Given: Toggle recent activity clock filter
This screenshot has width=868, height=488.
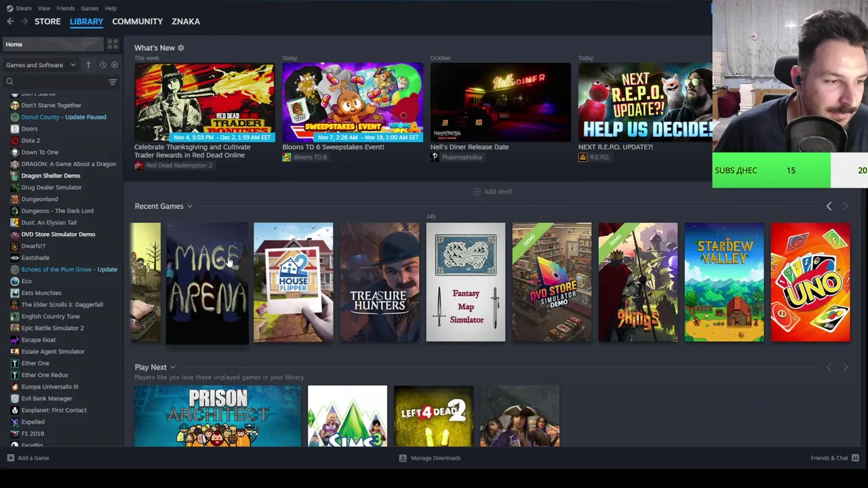Looking at the screenshot, I should point(102,65).
